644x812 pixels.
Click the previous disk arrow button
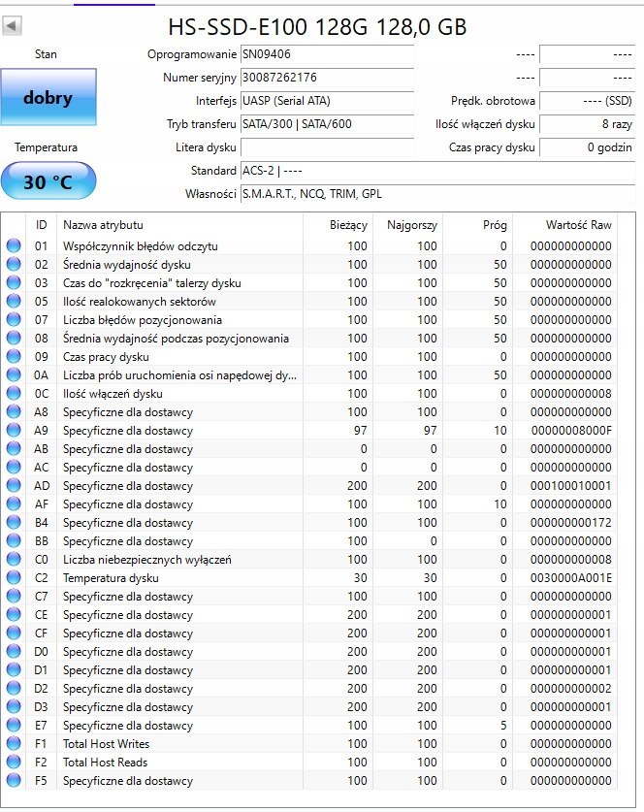[13, 26]
